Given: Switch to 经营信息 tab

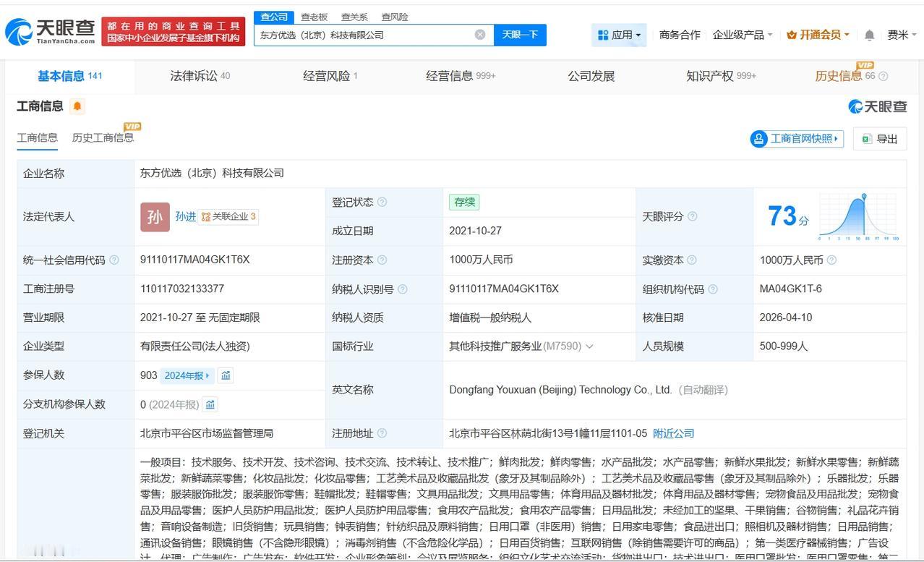Looking at the screenshot, I should coord(461,76).
